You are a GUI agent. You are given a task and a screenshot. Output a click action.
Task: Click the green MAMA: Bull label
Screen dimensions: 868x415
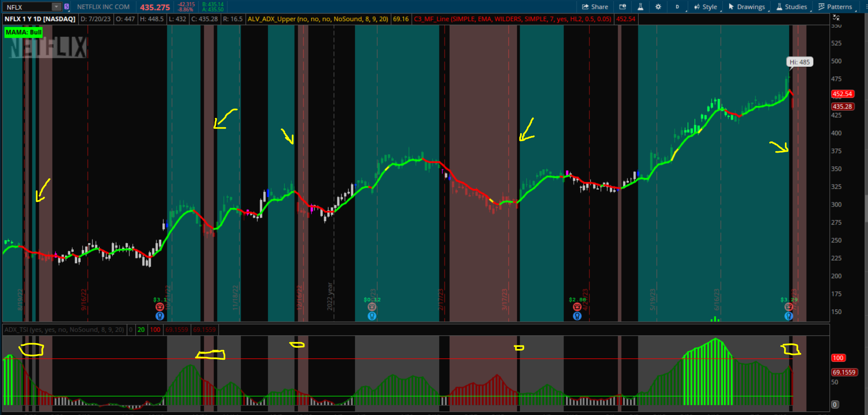click(x=24, y=32)
